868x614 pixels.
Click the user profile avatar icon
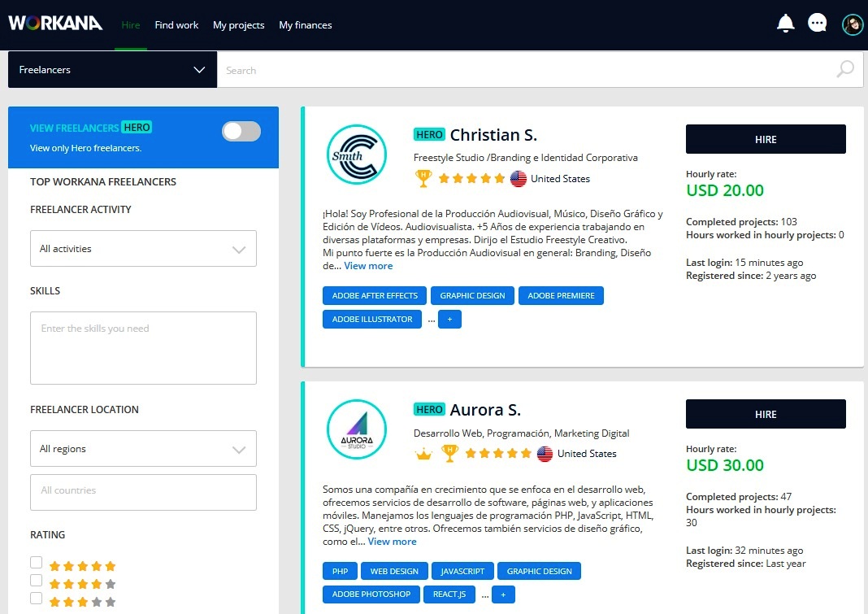tap(852, 24)
